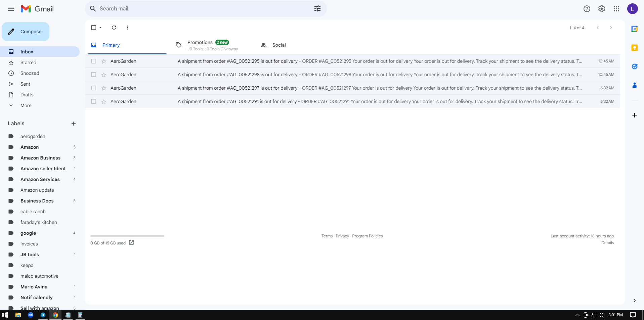Click the Compose button
Viewport: 644px width, 320px height.
point(26,32)
